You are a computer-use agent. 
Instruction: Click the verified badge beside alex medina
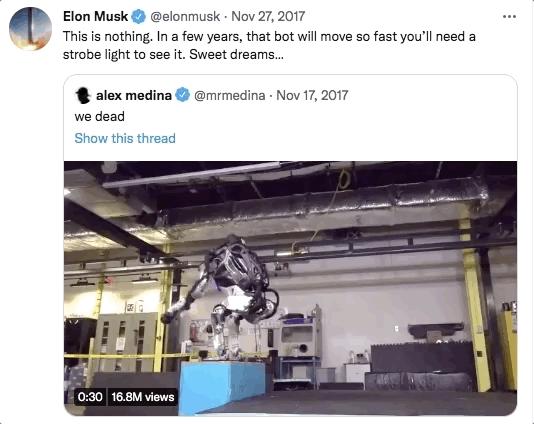pos(183,95)
